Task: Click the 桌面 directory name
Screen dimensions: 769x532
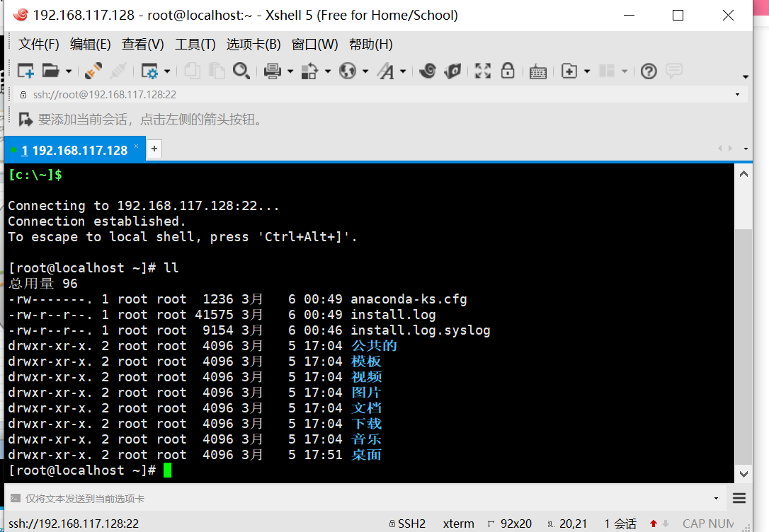Action: (366, 455)
